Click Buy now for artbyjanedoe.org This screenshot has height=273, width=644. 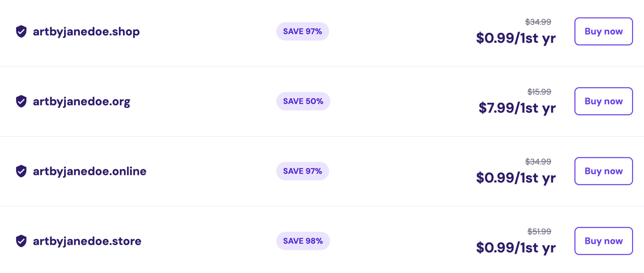[x=603, y=101]
